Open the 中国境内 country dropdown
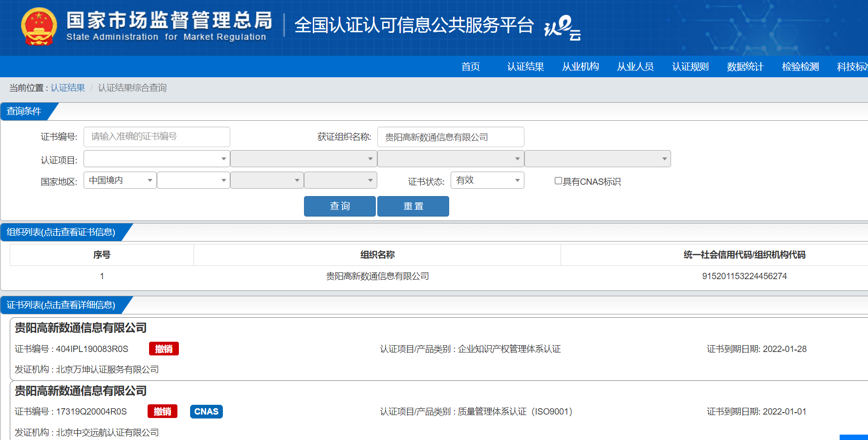 tap(120, 180)
